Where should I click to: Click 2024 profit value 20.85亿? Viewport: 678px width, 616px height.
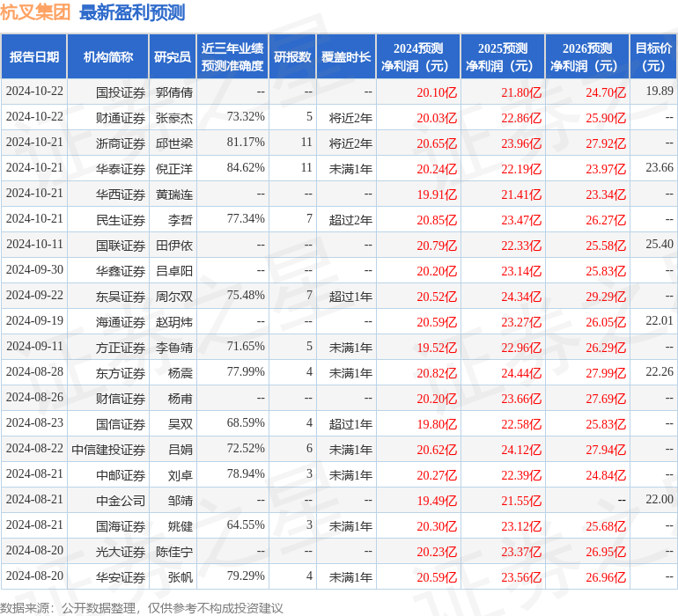point(437,220)
